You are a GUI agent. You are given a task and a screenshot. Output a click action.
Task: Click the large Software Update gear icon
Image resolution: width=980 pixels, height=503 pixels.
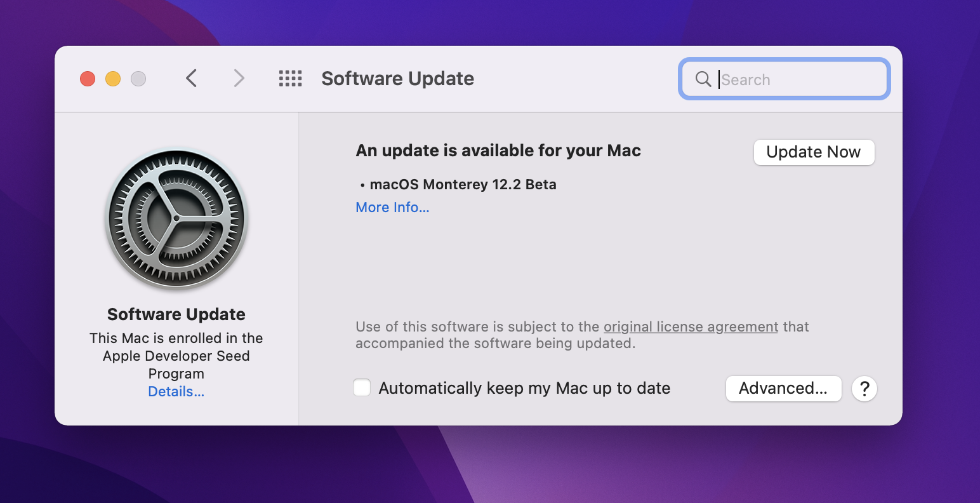[176, 219]
